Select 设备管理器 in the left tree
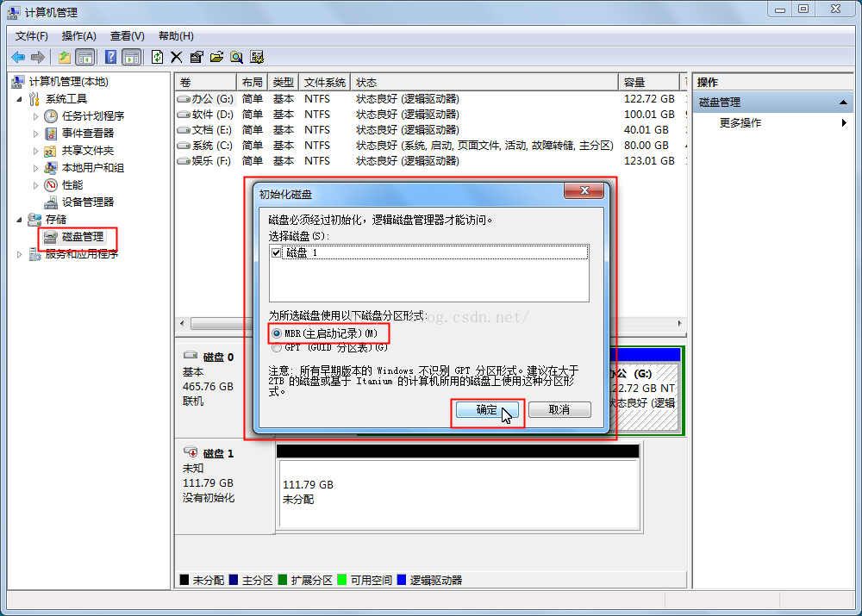The height and width of the screenshot is (616, 862). coord(87,202)
